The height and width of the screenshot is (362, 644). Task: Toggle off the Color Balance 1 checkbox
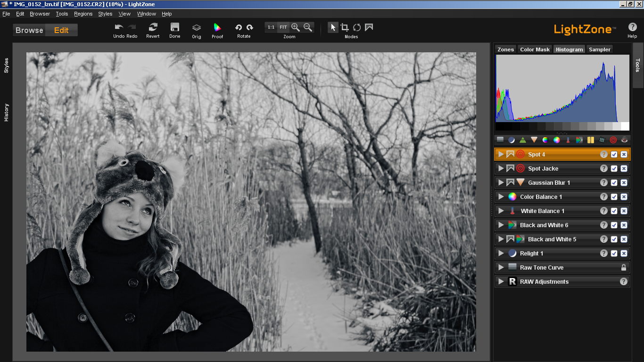point(614,197)
